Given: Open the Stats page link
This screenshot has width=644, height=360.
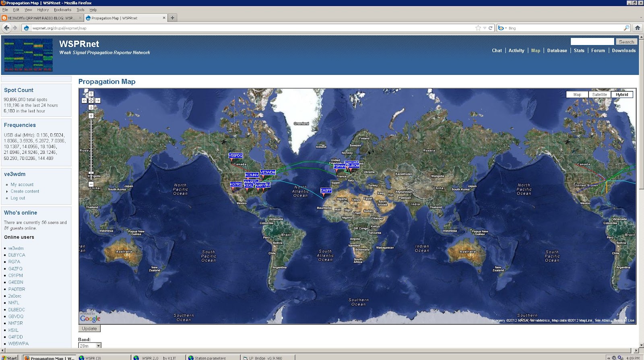Looking at the screenshot, I should pyautogui.click(x=579, y=51).
